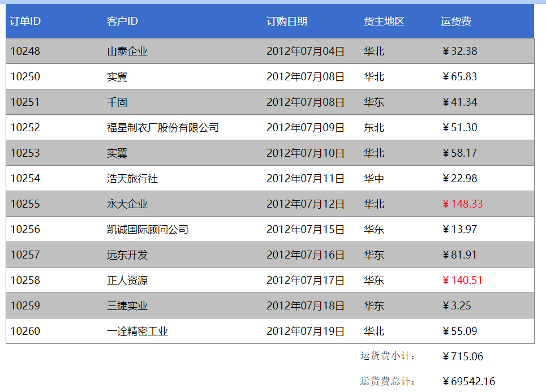546x392 pixels.
Task: Select customer 山泰企业 cell
Action: click(x=127, y=51)
